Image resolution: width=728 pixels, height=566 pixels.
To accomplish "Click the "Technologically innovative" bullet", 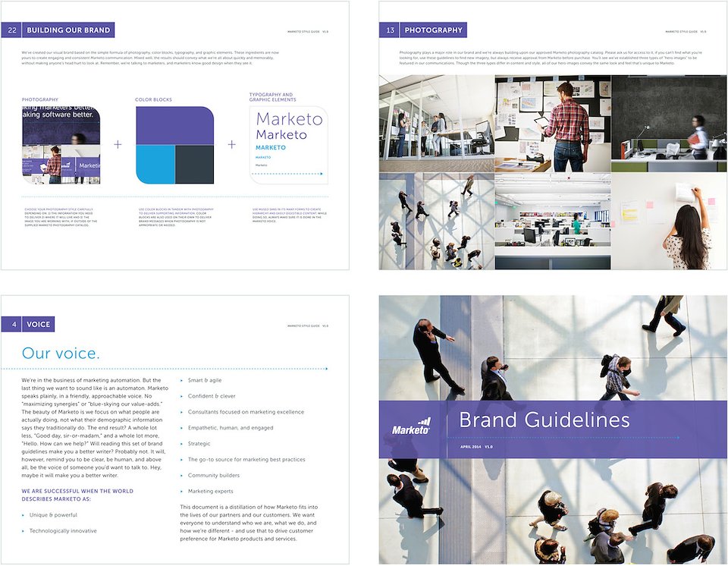I will tap(63, 530).
